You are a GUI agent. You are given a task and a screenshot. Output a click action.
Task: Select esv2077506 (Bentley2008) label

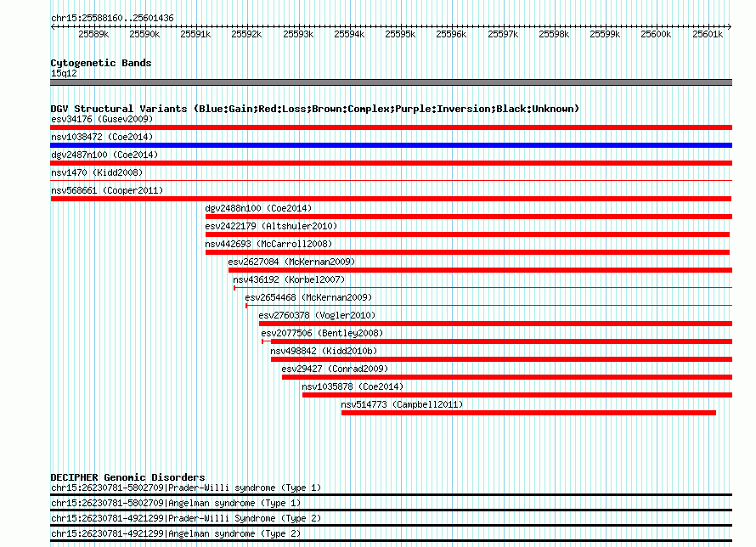click(x=322, y=333)
